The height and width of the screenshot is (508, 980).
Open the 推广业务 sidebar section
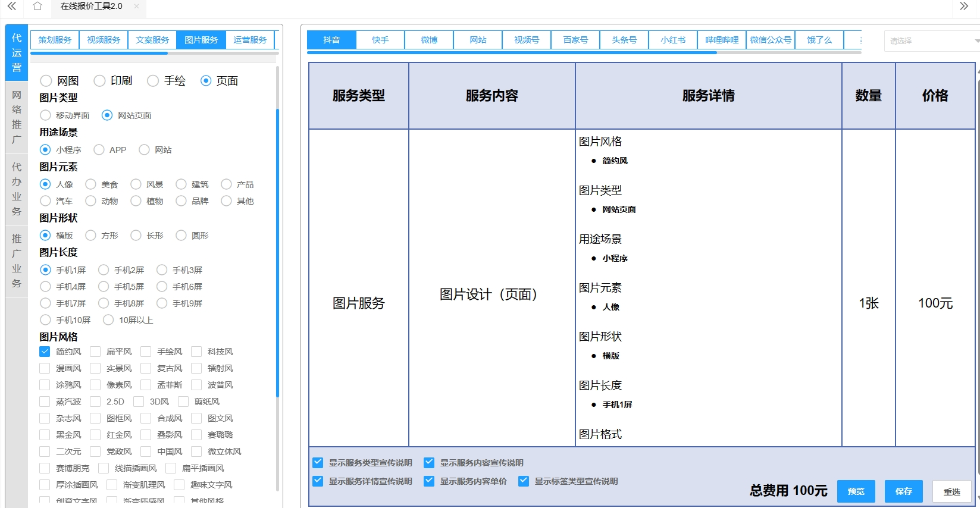(17, 261)
